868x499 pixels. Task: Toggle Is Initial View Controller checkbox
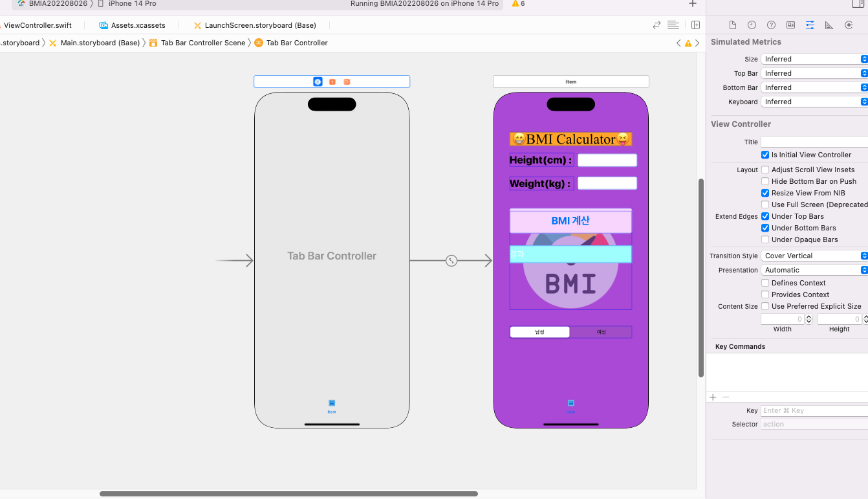765,155
